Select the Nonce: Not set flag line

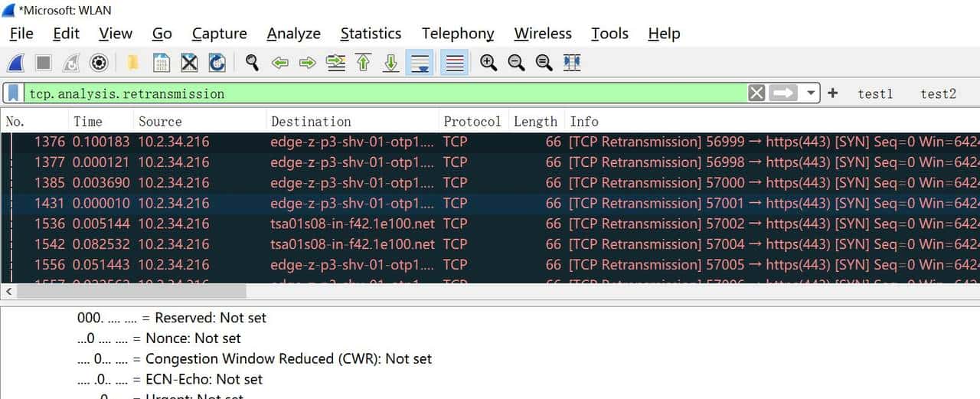(x=158, y=338)
